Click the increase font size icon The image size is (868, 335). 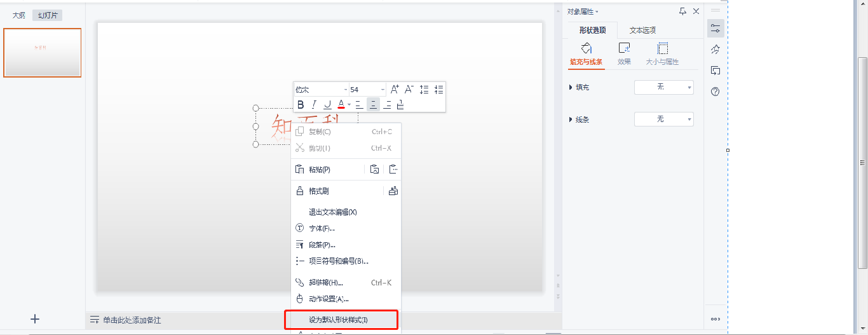pos(395,90)
